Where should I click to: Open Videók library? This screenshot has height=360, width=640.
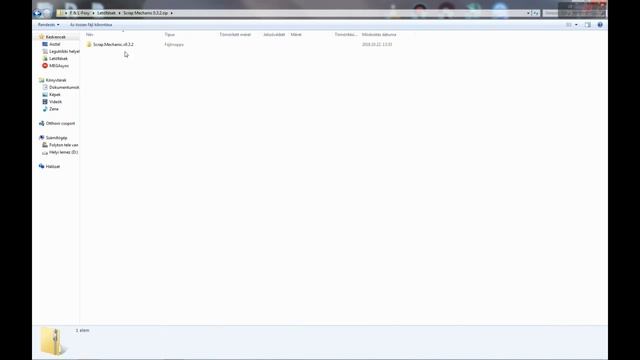[55, 102]
